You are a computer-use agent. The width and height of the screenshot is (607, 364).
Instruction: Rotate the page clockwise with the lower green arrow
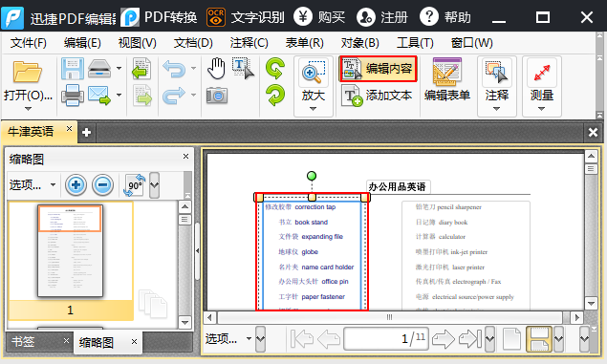(x=275, y=96)
